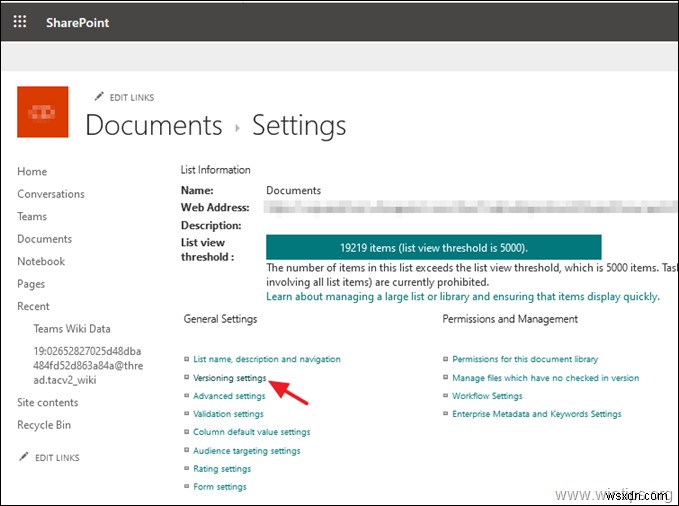Open Learn about managing a large list link
This screenshot has width=679, height=506.
coord(462,297)
